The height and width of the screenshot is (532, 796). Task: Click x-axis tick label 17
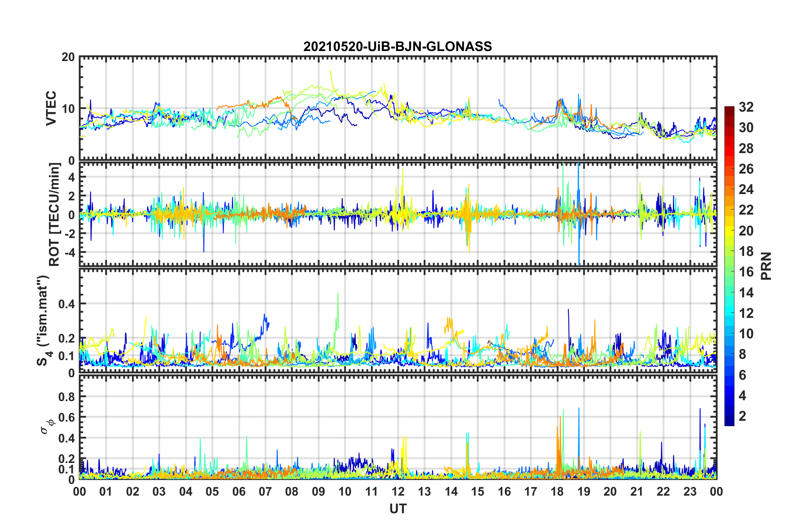(531, 491)
